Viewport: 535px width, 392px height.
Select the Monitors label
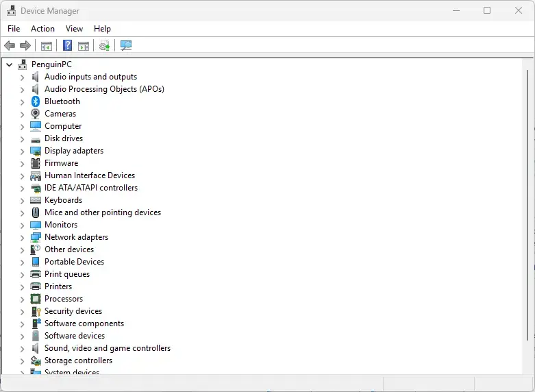tap(61, 225)
